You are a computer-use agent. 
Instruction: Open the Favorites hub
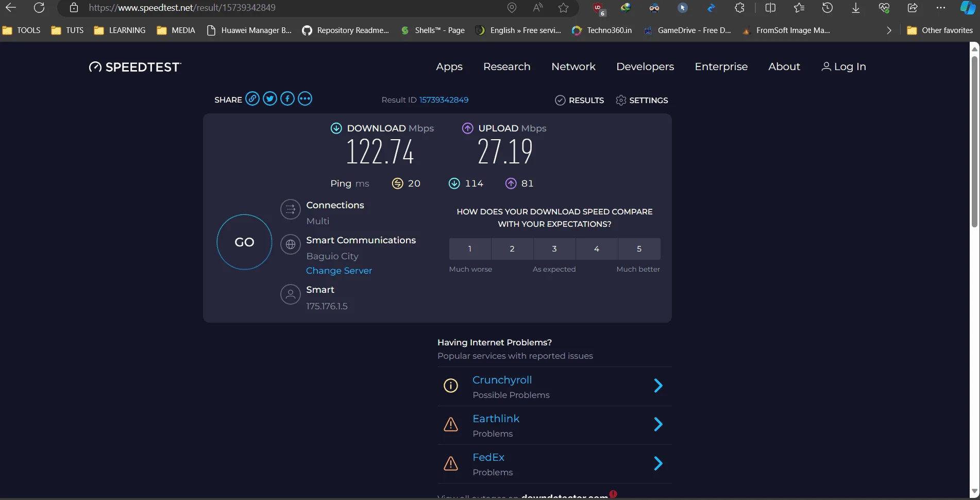coord(799,8)
